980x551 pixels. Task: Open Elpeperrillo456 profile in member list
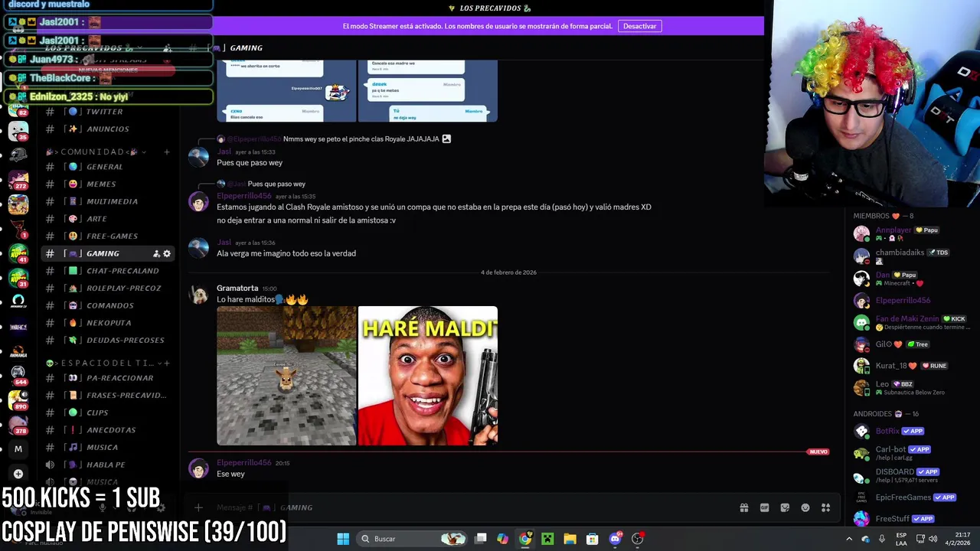point(903,300)
